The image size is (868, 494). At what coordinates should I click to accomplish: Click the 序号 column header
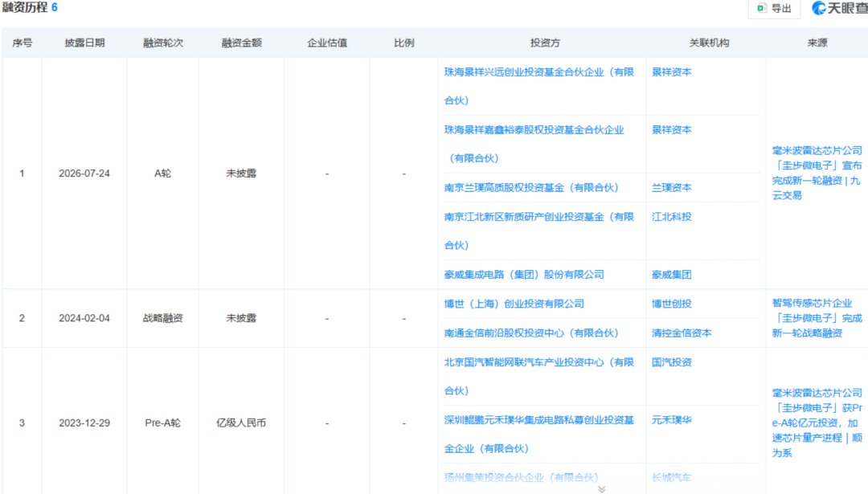(23, 43)
